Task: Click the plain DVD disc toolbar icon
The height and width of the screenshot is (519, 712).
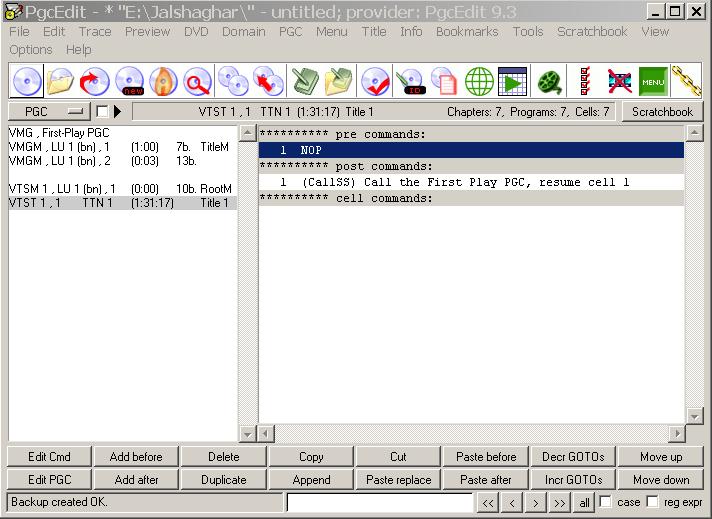Action: 27,81
